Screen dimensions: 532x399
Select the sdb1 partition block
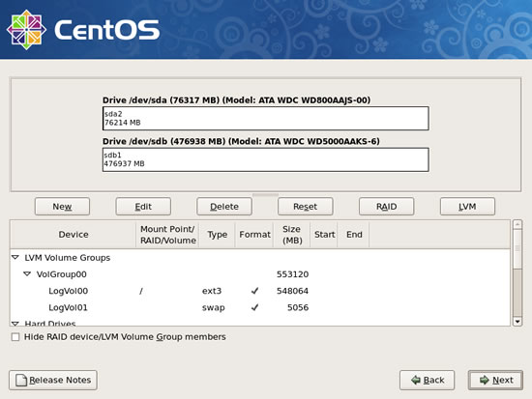coord(266,159)
